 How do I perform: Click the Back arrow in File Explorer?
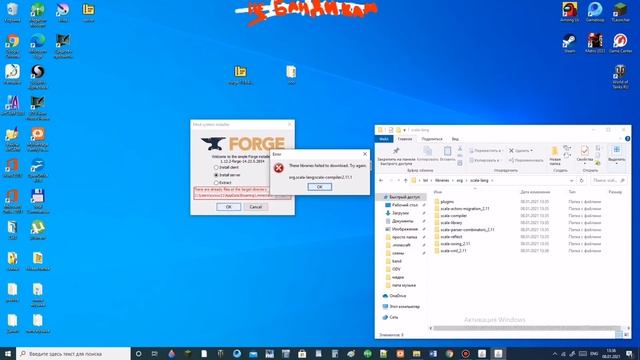tap(381, 180)
